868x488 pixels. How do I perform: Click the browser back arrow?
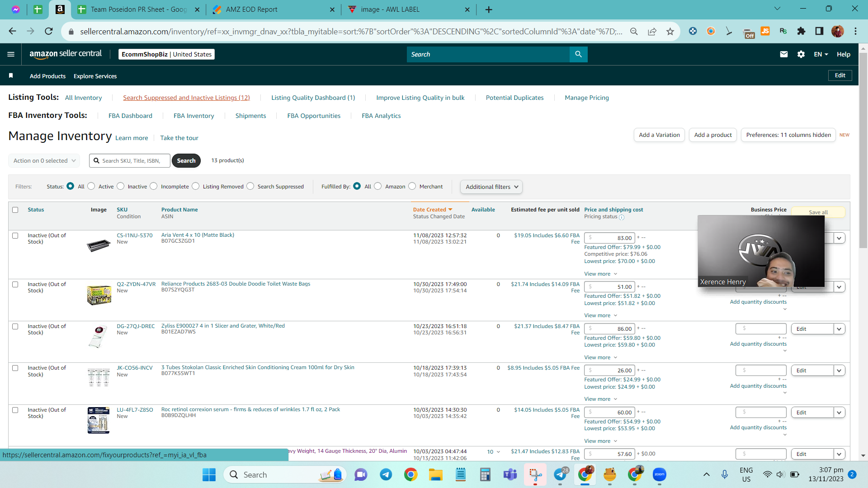12,31
